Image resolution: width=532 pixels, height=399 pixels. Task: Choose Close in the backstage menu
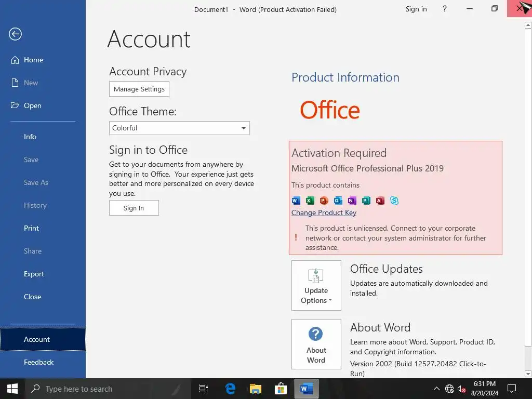(x=32, y=297)
